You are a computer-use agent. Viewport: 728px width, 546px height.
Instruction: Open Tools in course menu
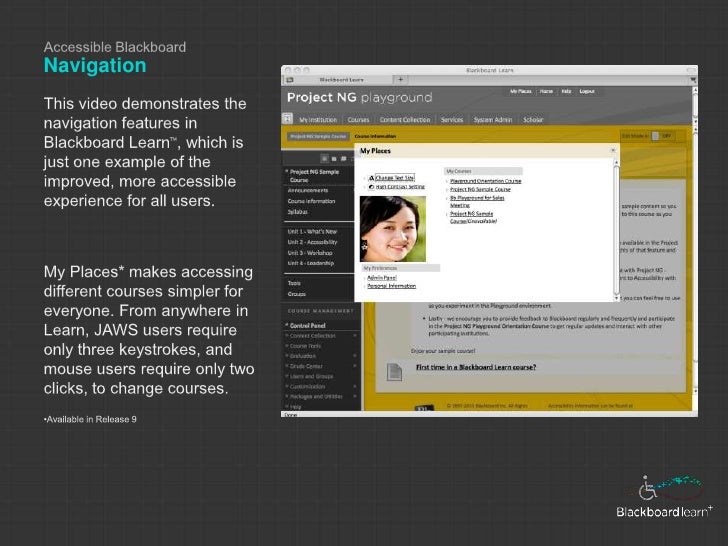coord(294,283)
